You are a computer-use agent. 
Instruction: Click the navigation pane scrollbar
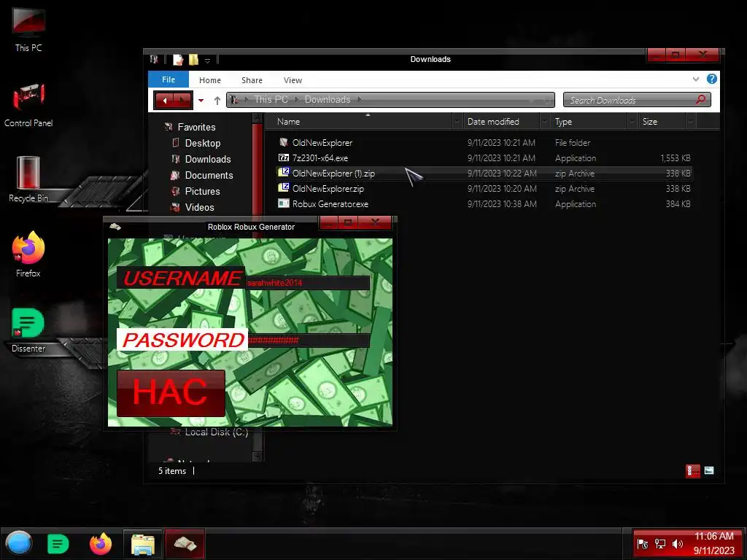click(x=258, y=287)
